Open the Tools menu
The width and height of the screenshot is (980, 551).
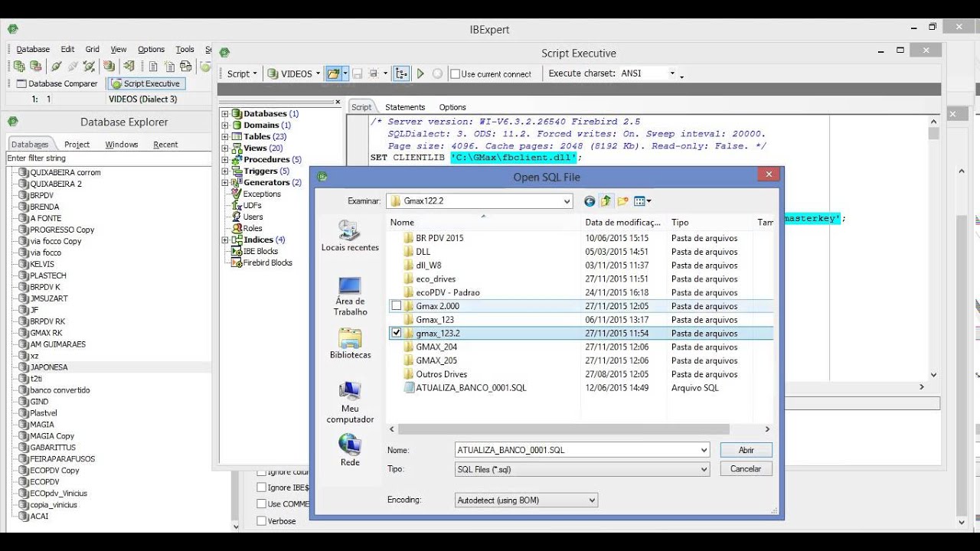(185, 49)
